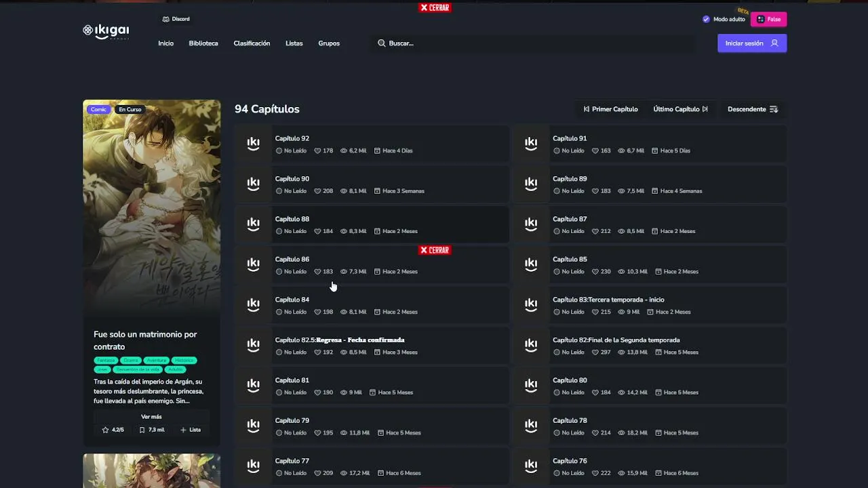Open the Discord link

tap(176, 19)
